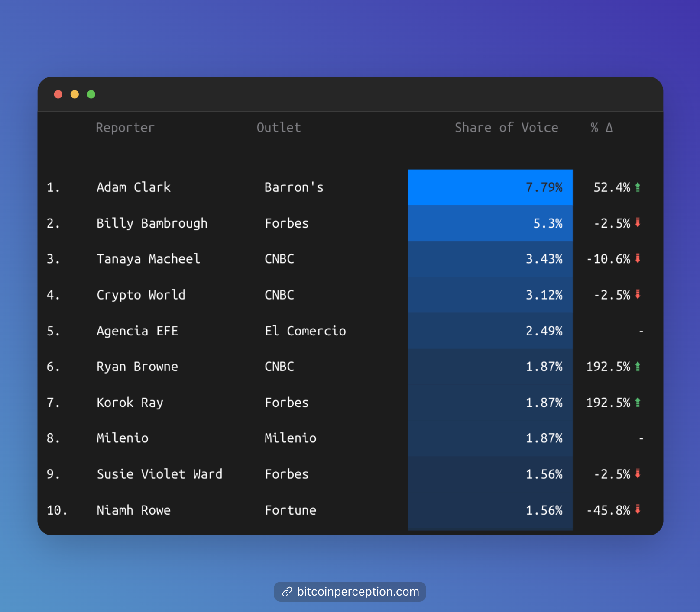Select reporter name Adam Clark
Viewport: 700px width, 612px height.
pos(133,187)
